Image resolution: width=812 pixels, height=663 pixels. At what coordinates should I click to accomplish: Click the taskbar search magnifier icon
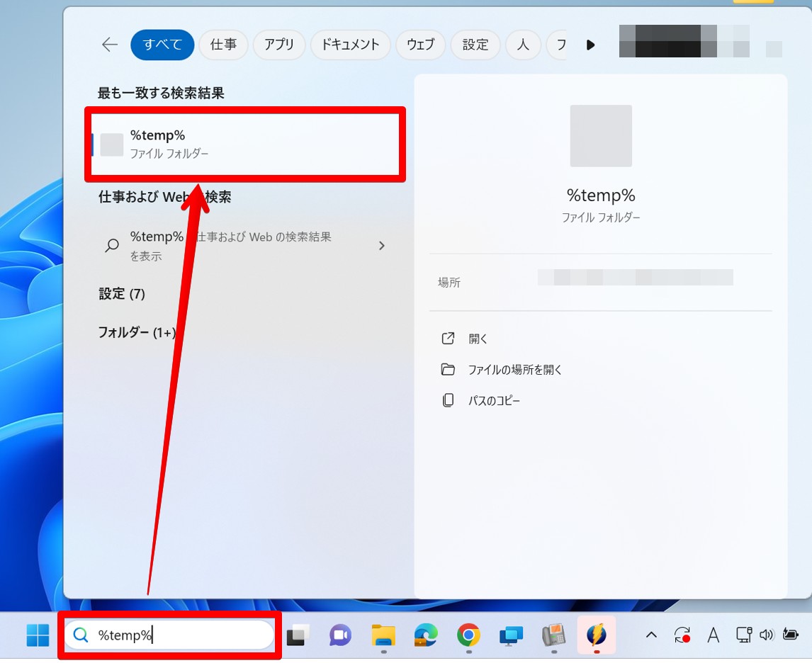[80, 635]
